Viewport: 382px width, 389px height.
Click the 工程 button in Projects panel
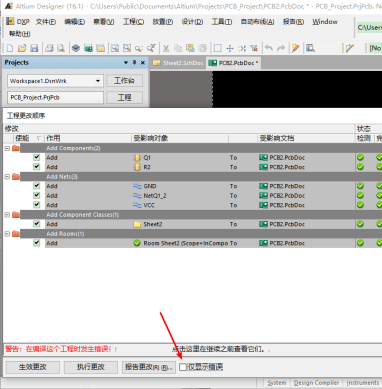coord(124,97)
